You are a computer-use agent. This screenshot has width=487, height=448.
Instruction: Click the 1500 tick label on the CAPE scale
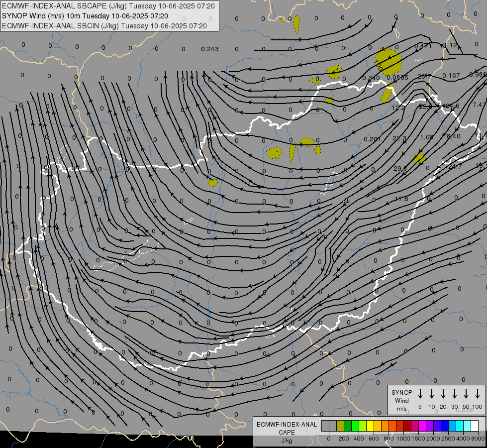(418, 439)
